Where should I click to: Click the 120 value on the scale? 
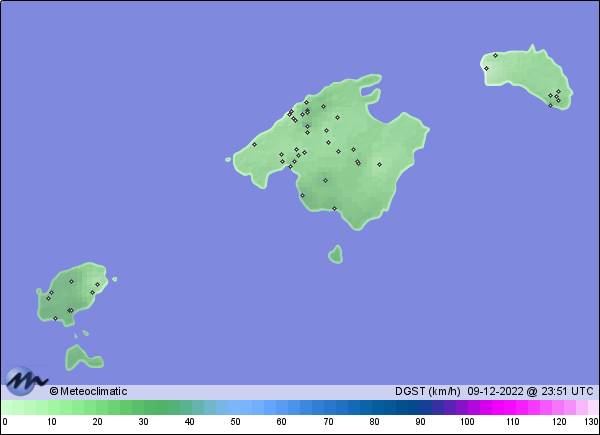(x=559, y=422)
